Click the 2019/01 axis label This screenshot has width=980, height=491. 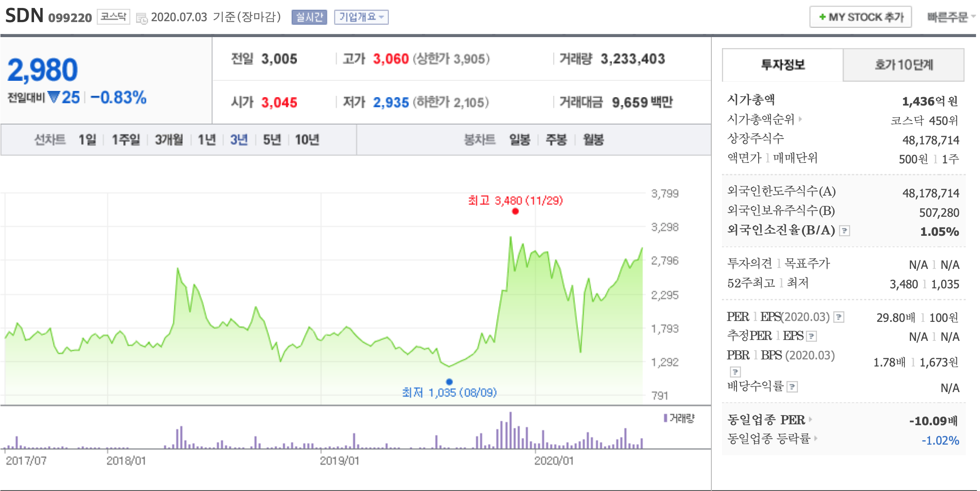click(x=339, y=461)
